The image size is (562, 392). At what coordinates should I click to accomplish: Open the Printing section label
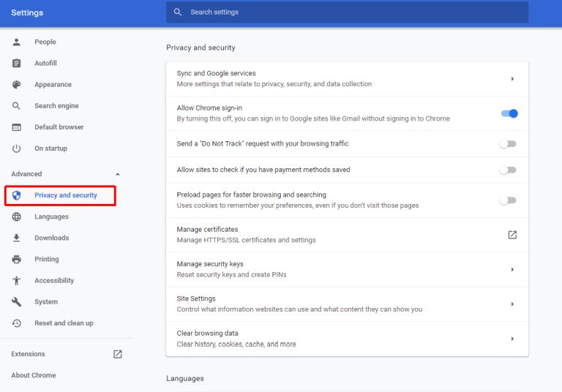click(47, 259)
